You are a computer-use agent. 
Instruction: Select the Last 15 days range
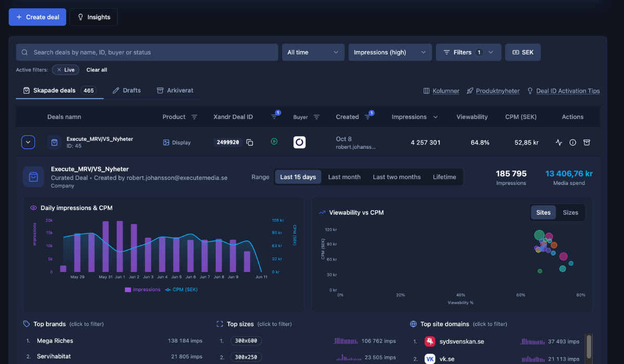298,177
